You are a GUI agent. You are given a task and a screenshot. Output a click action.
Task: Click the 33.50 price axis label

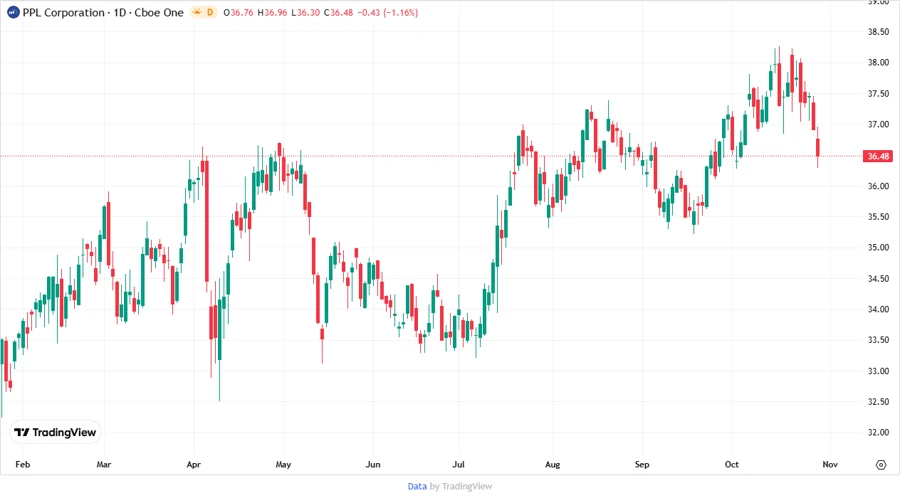[x=878, y=340]
